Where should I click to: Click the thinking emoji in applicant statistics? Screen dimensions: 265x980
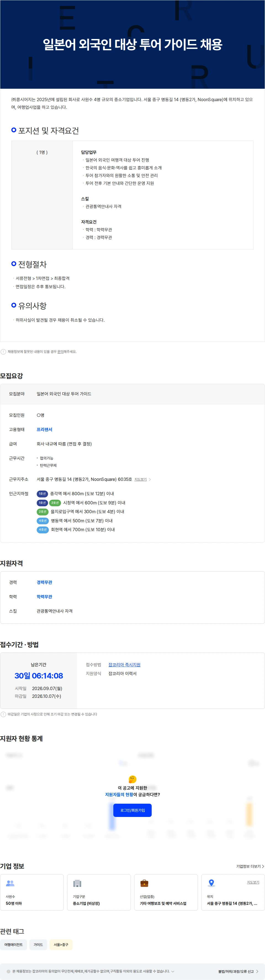[132, 779]
